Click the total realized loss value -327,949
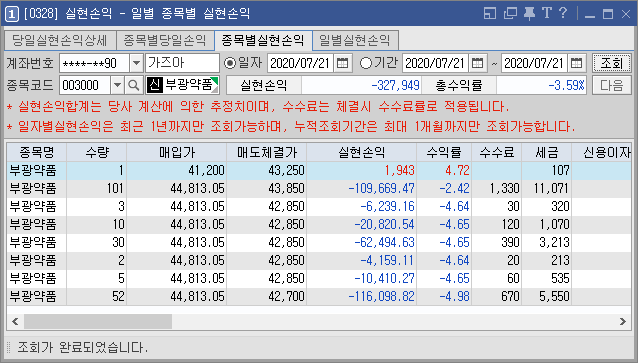 click(361, 85)
